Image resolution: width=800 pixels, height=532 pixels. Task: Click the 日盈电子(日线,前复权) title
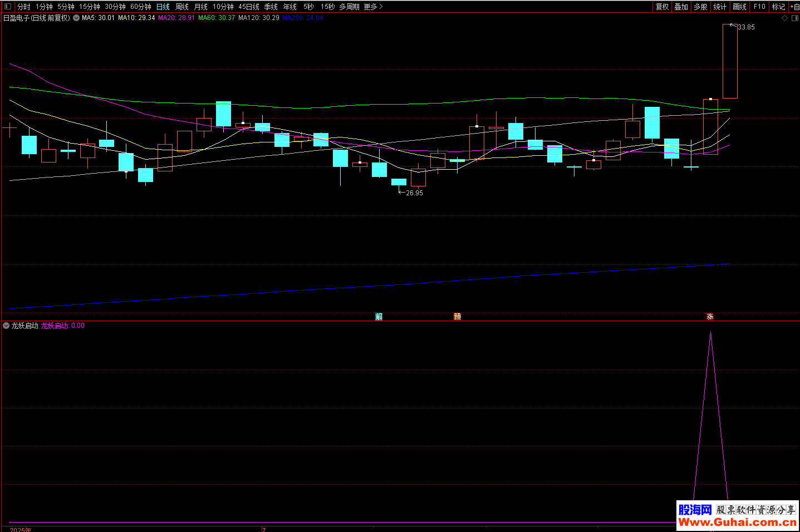[x=37, y=18]
